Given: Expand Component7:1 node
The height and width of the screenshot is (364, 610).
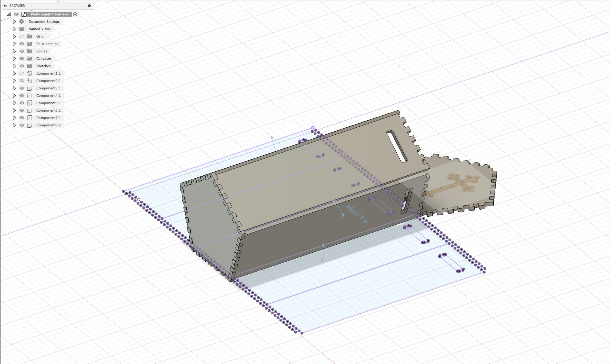Looking at the screenshot, I should 14,118.
